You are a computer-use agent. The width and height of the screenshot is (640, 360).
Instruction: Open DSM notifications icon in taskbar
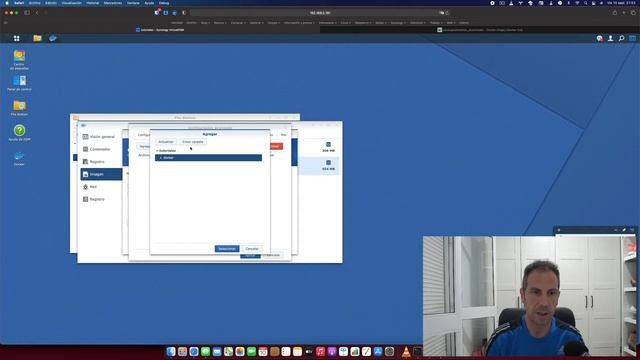click(x=599, y=38)
